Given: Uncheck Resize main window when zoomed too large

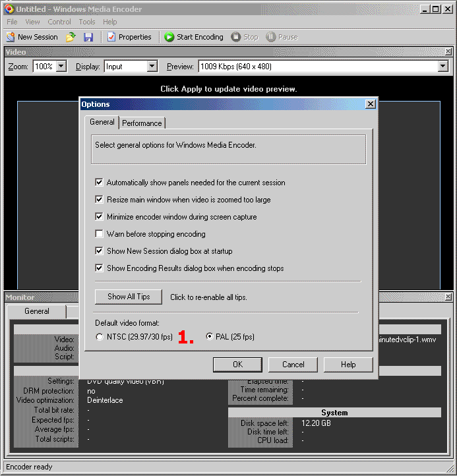Looking at the screenshot, I should tap(99, 200).
